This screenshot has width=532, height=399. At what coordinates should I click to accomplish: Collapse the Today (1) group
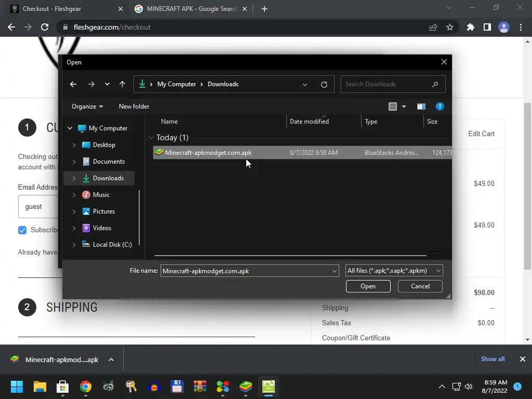click(151, 137)
